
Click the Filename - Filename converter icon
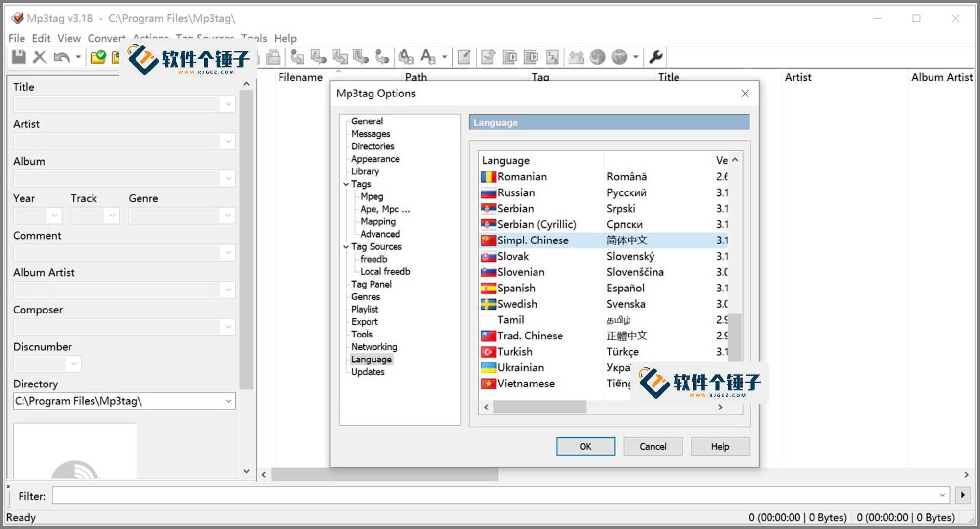340,57
